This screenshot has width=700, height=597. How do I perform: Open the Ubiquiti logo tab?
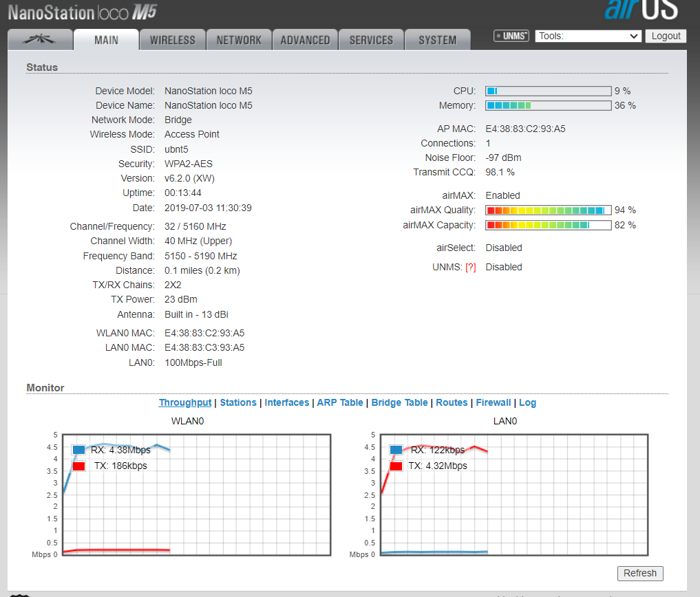(x=40, y=40)
